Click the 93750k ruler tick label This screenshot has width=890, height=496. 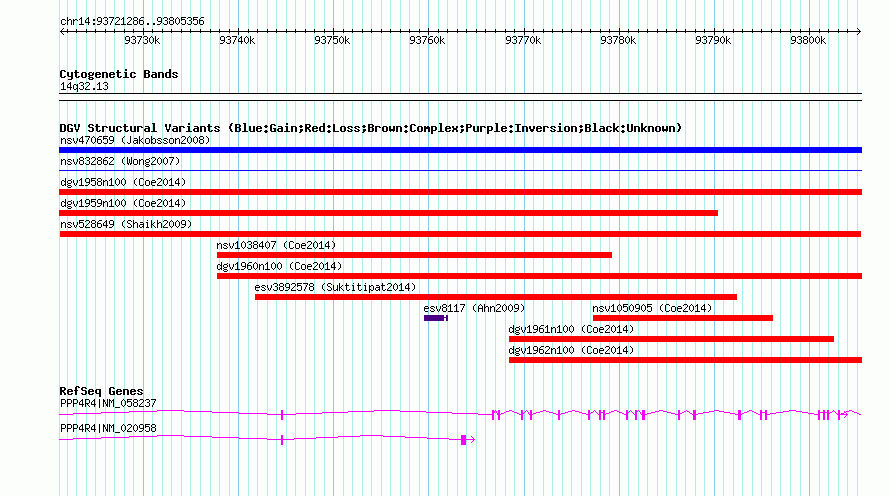coord(332,40)
